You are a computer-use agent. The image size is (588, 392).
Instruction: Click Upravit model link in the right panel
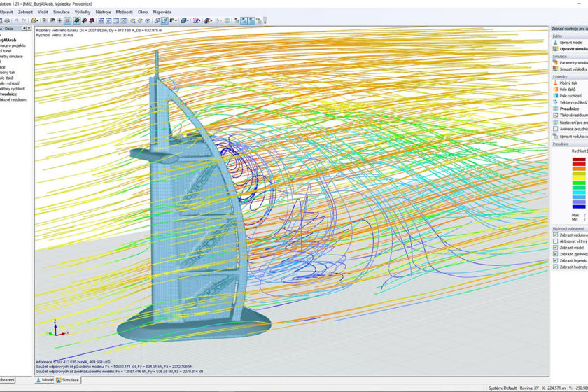coord(570,43)
